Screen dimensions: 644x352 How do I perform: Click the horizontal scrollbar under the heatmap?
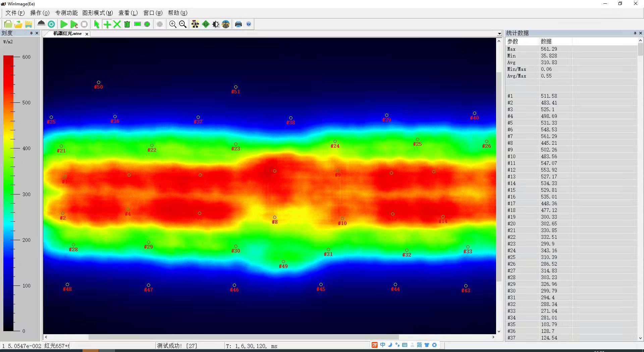pos(243,337)
